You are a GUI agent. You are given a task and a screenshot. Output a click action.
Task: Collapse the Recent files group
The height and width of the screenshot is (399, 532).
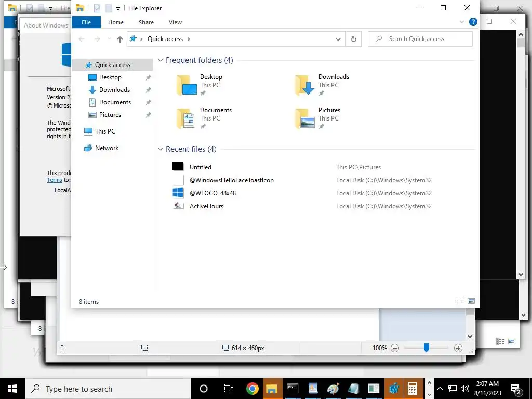(x=161, y=149)
